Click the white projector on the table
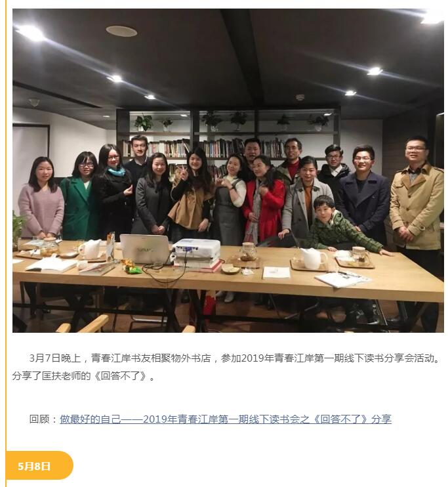Image resolution: width=448 pixels, height=487 pixels. [197, 250]
